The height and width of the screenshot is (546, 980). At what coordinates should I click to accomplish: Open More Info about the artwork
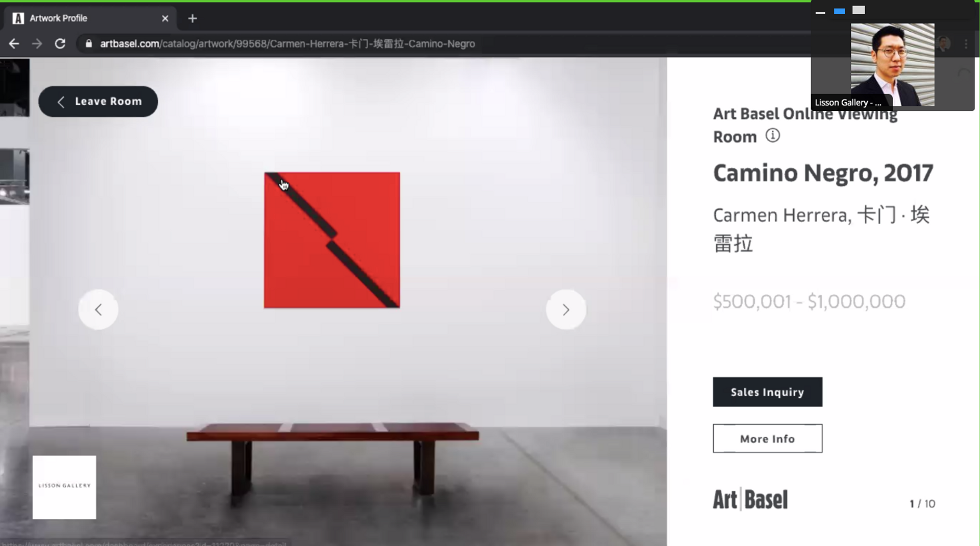[767, 438]
